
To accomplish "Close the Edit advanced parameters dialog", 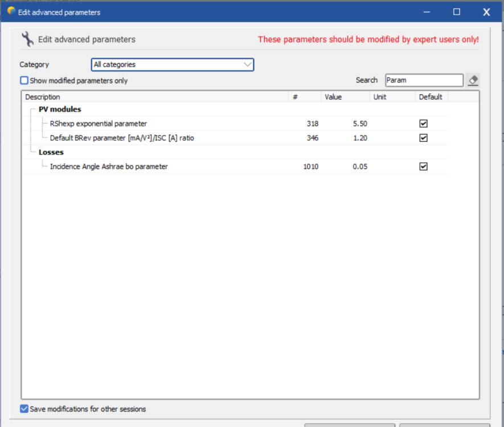I will [486, 12].
